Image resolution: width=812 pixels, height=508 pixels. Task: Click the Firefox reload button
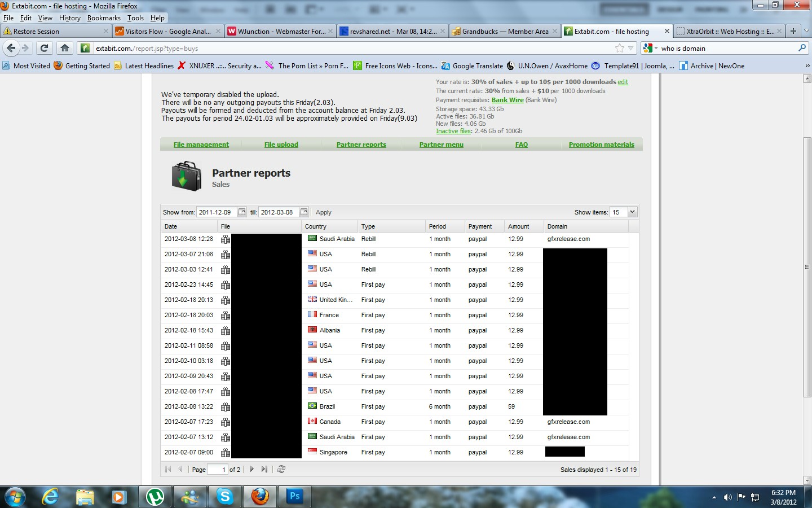(45, 48)
